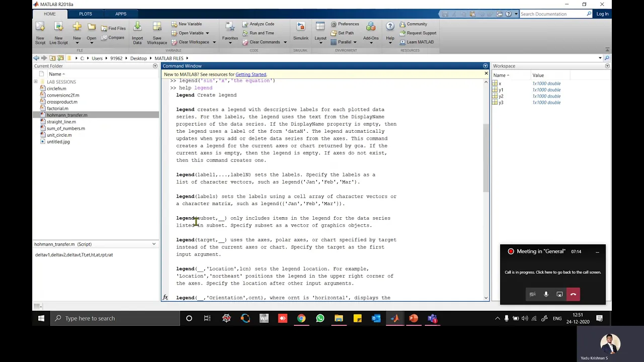The image size is (644, 362).
Task: Switch to the PLOTS tab
Action: tap(86, 14)
